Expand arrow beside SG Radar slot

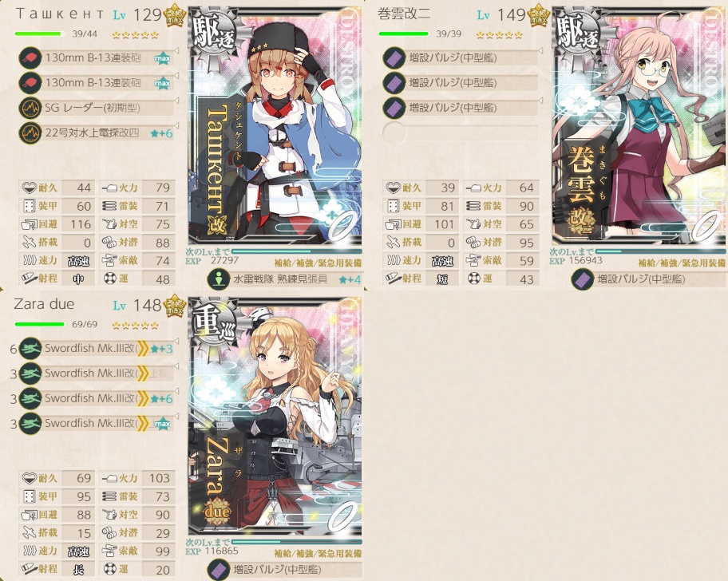[x=177, y=101]
